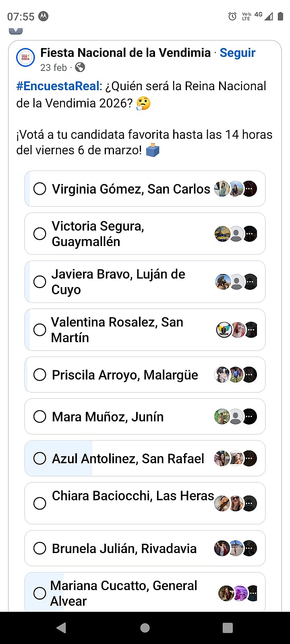
Task: Open the Fiesta Nacional de la Vendimia page name
Action: [x=125, y=53]
